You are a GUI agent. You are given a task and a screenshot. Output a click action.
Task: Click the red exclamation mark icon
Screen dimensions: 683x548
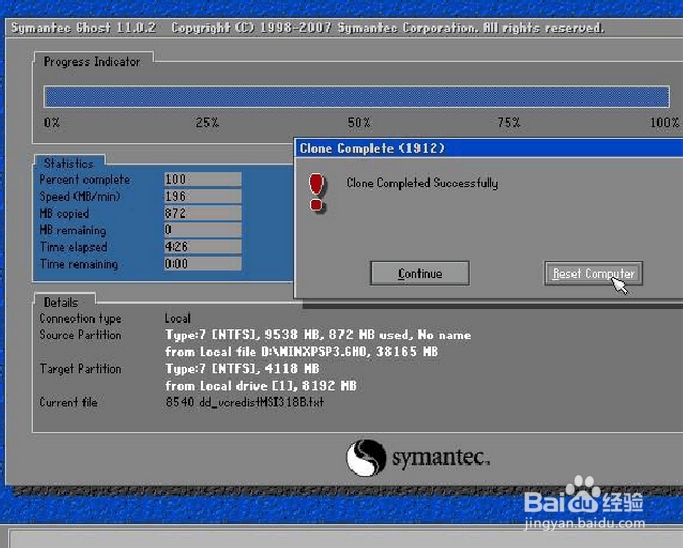coord(317,193)
